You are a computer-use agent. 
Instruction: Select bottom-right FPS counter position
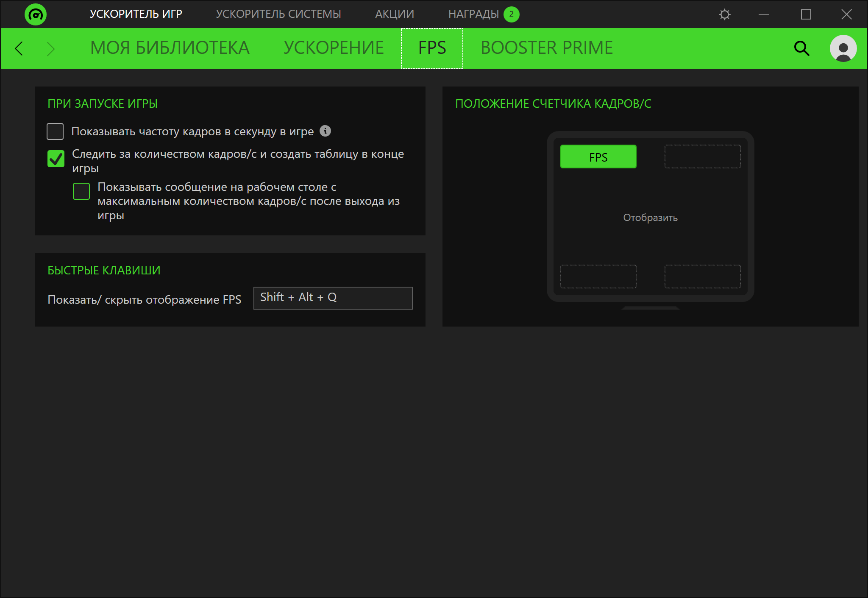702,277
